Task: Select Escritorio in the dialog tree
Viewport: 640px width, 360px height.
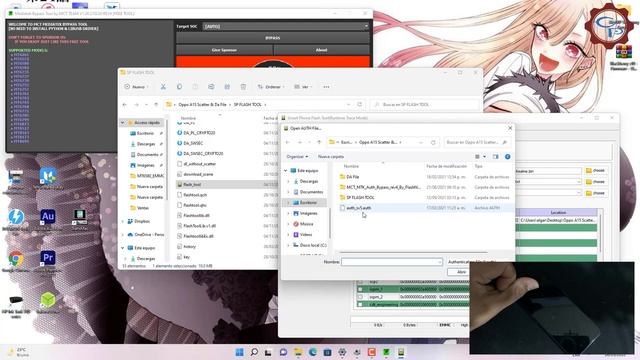Action: coord(308,202)
